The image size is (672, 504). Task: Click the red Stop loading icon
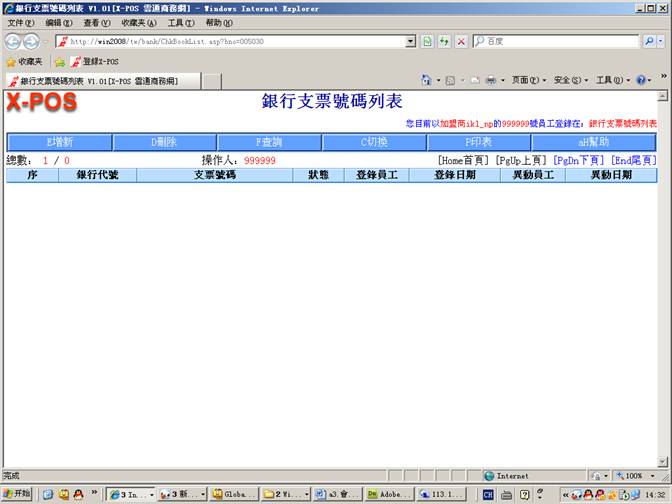coord(460,41)
